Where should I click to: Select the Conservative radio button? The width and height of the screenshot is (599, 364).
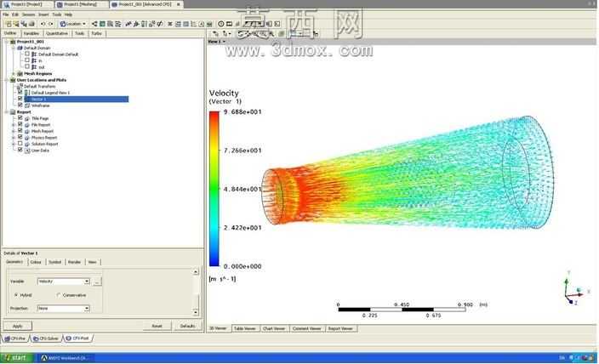coord(59,295)
